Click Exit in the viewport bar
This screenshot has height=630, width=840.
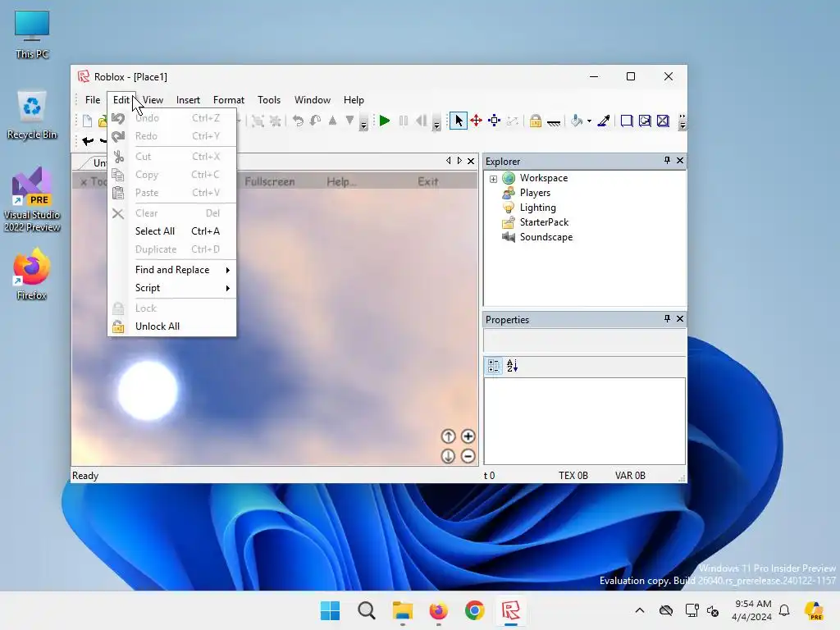tap(428, 182)
